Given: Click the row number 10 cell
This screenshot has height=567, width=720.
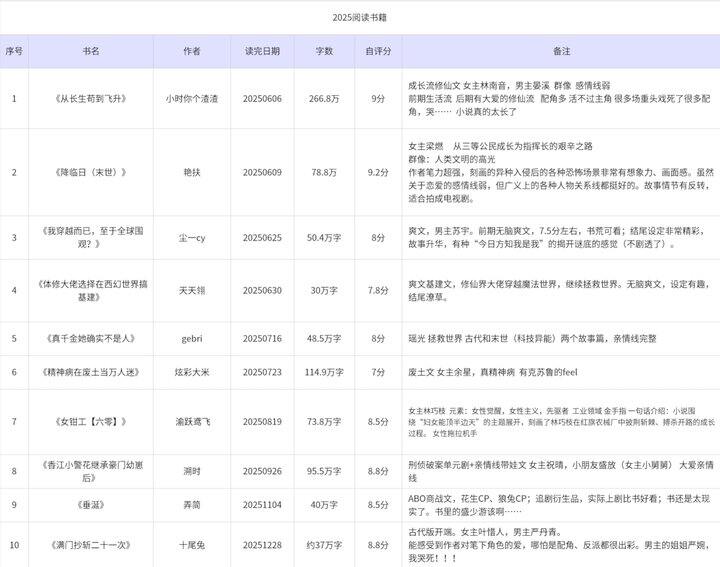Looking at the screenshot, I should [x=14, y=545].
